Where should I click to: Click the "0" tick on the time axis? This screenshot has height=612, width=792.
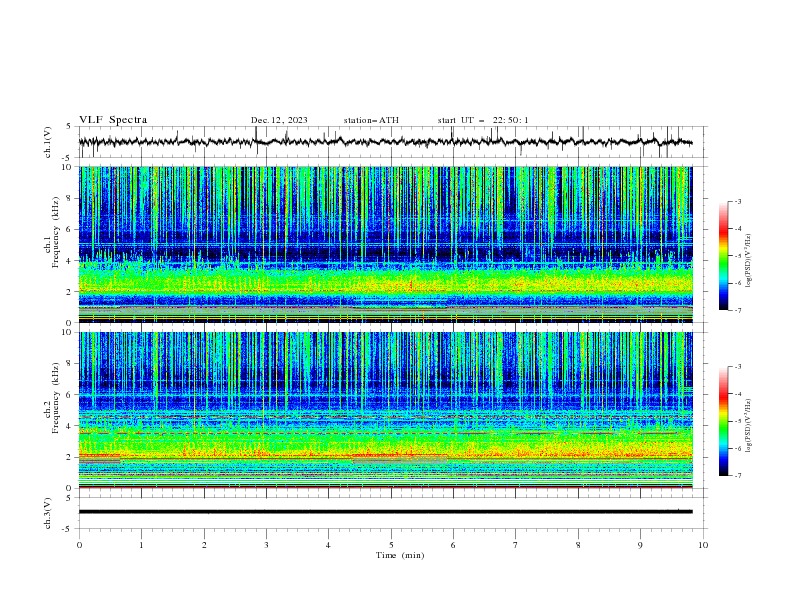(79, 545)
